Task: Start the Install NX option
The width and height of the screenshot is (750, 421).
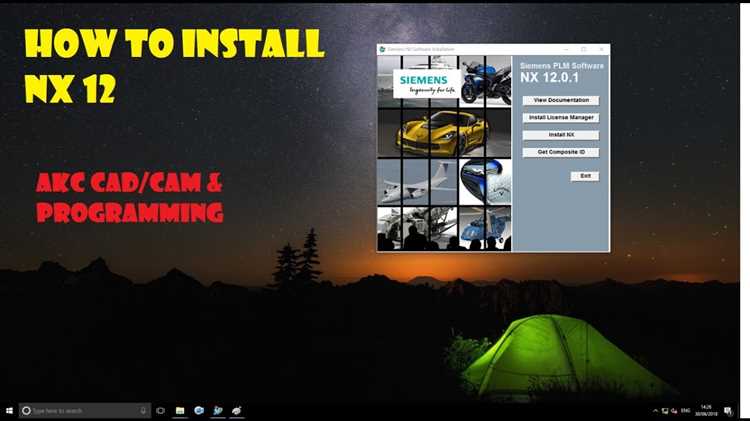Action: click(x=561, y=135)
